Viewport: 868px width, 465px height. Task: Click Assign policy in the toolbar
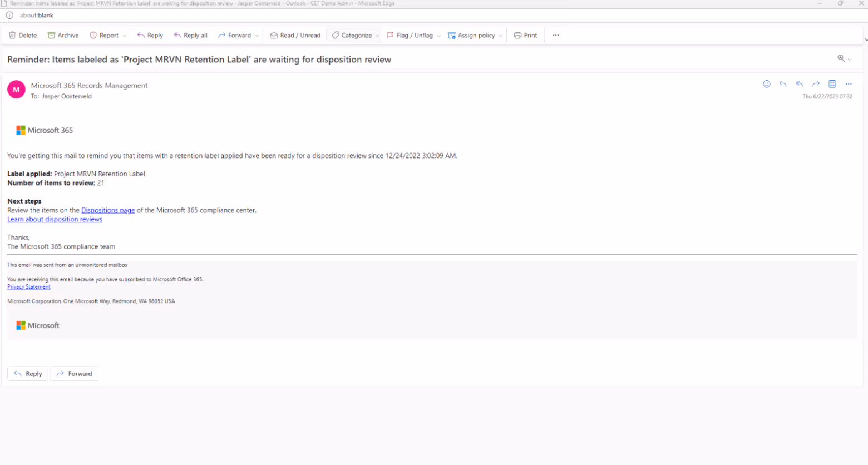pyautogui.click(x=471, y=35)
